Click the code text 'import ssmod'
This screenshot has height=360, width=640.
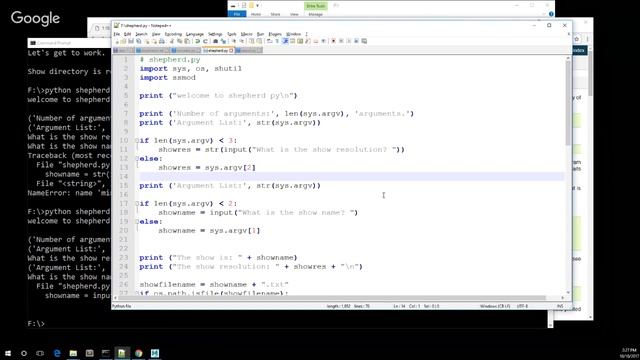(x=167, y=78)
